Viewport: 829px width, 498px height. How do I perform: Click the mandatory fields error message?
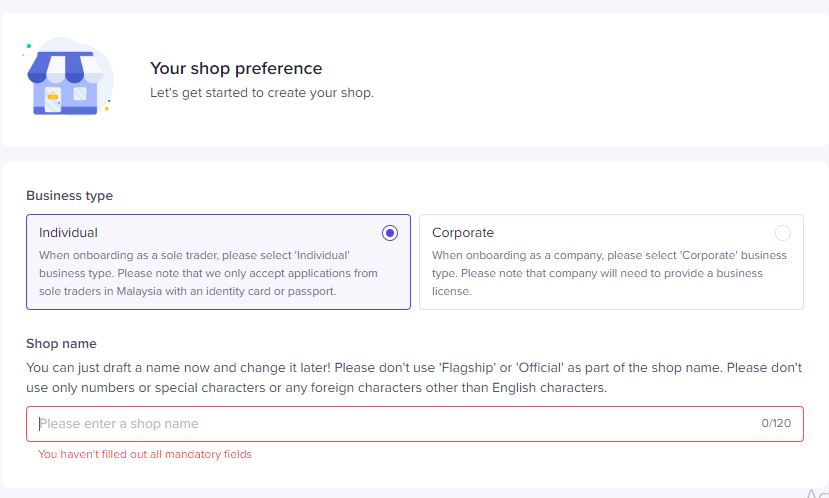click(x=145, y=454)
